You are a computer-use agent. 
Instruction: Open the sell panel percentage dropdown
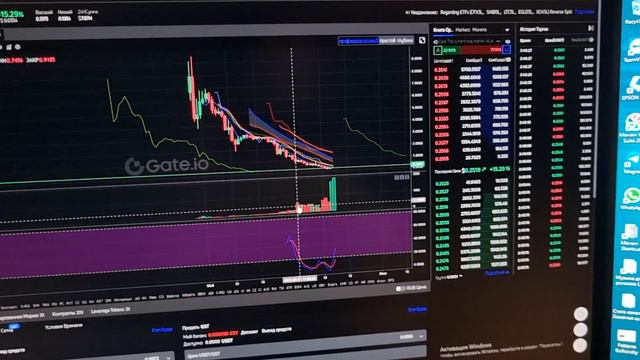(421, 336)
